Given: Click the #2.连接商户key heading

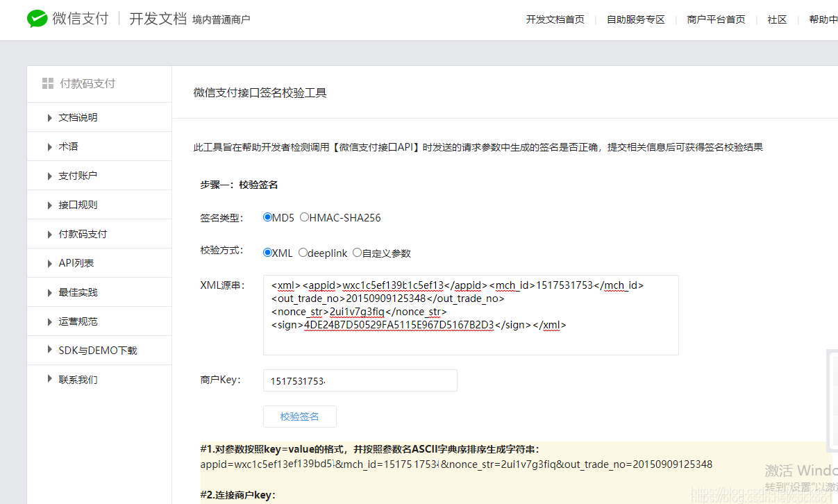Looking at the screenshot, I should point(237,495).
